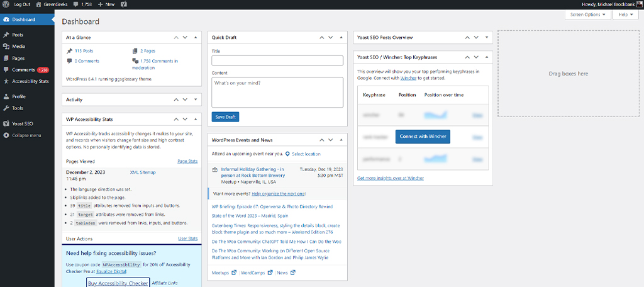Move WordPress Events and News widget up
The width and height of the screenshot is (644, 287).
pyautogui.click(x=322, y=140)
